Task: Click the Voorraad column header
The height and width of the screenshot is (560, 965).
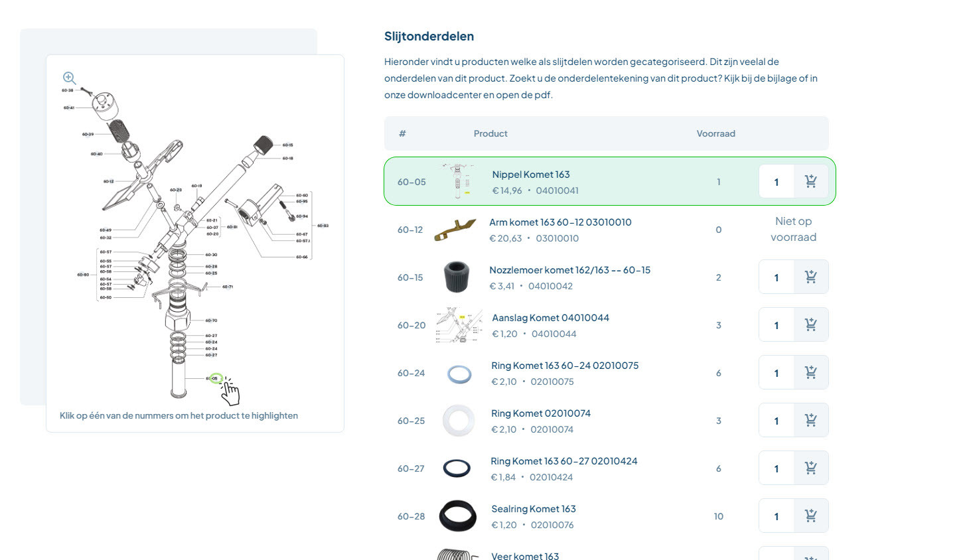Action: (x=715, y=133)
